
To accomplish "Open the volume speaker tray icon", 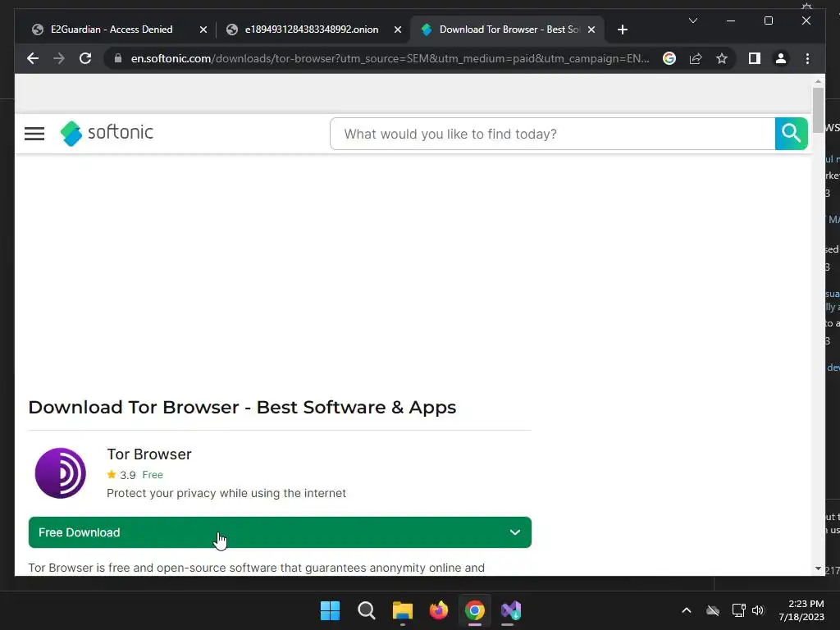I will 757,610.
